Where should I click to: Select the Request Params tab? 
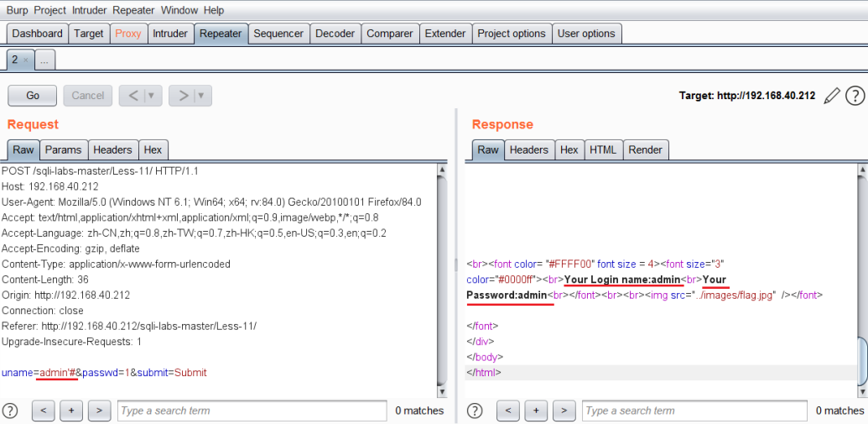(x=64, y=149)
